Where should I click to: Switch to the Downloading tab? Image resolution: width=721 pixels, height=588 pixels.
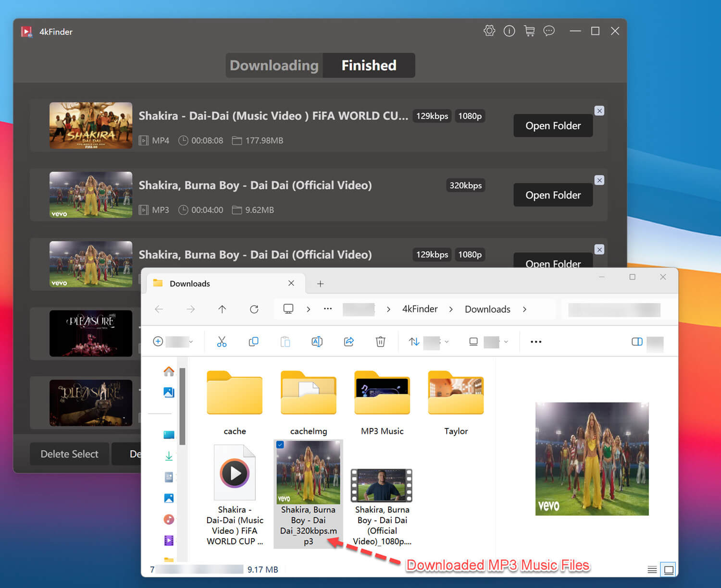coord(274,65)
